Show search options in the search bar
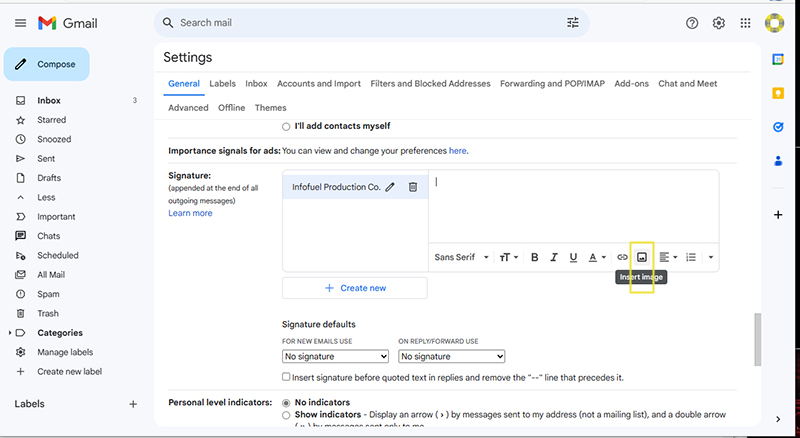 tap(573, 23)
